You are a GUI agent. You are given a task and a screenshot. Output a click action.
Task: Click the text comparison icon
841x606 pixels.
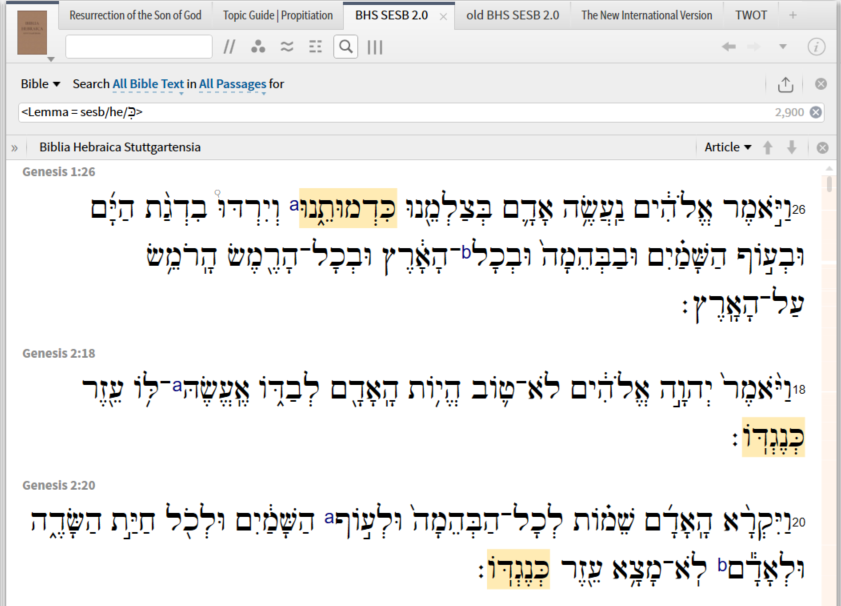tap(287, 47)
